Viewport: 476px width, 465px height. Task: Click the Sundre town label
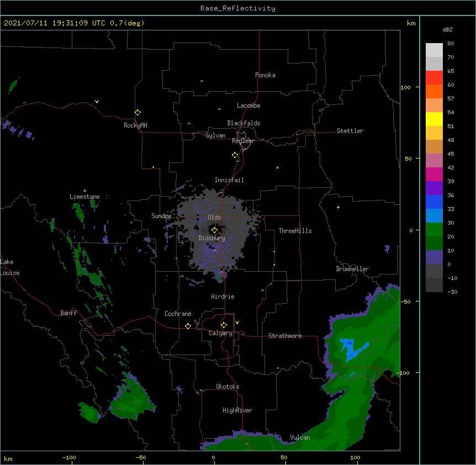point(161,216)
